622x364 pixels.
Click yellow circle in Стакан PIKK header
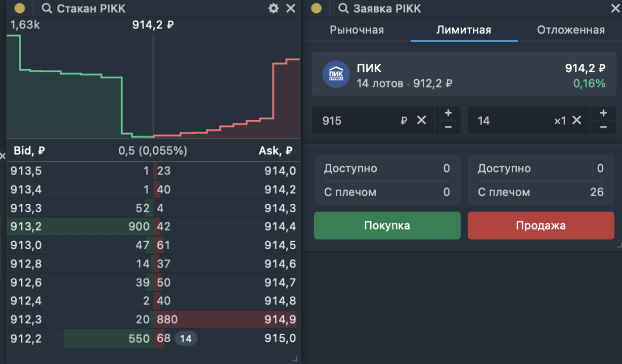tap(19, 8)
